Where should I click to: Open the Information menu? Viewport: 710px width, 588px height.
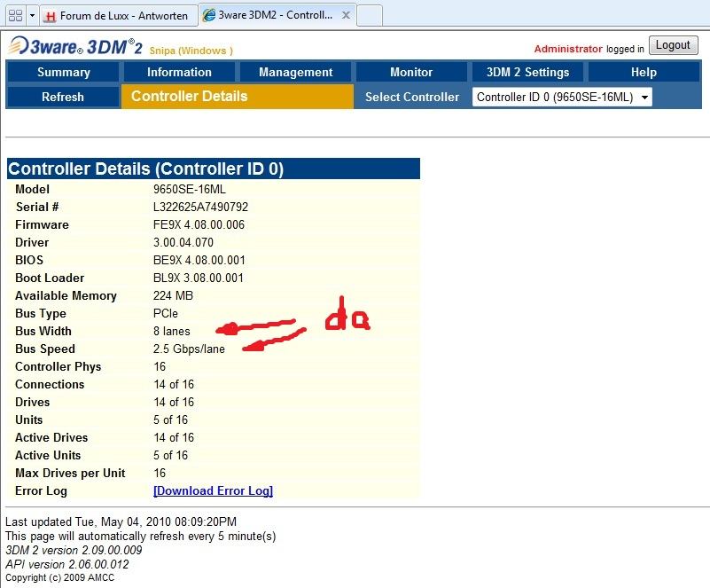tap(179, 72)
